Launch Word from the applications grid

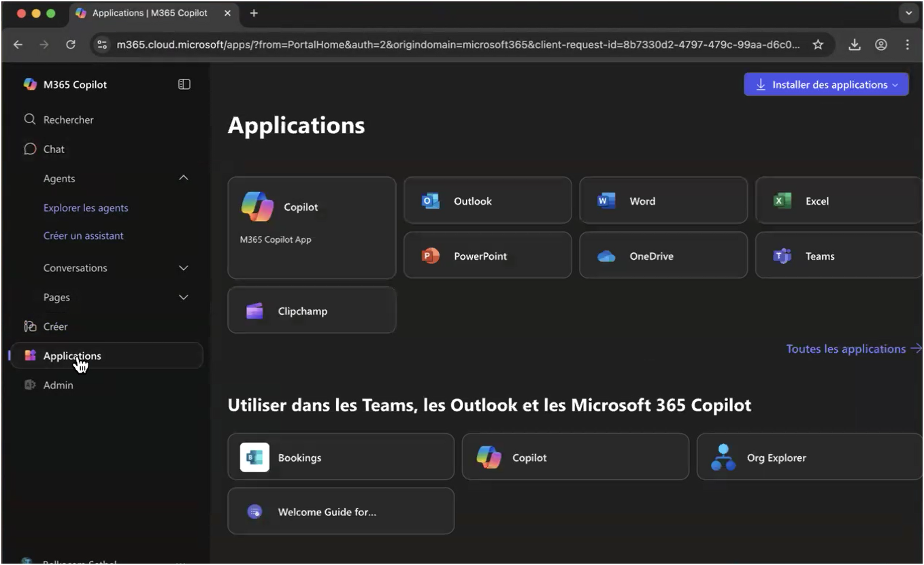point(663,201)
